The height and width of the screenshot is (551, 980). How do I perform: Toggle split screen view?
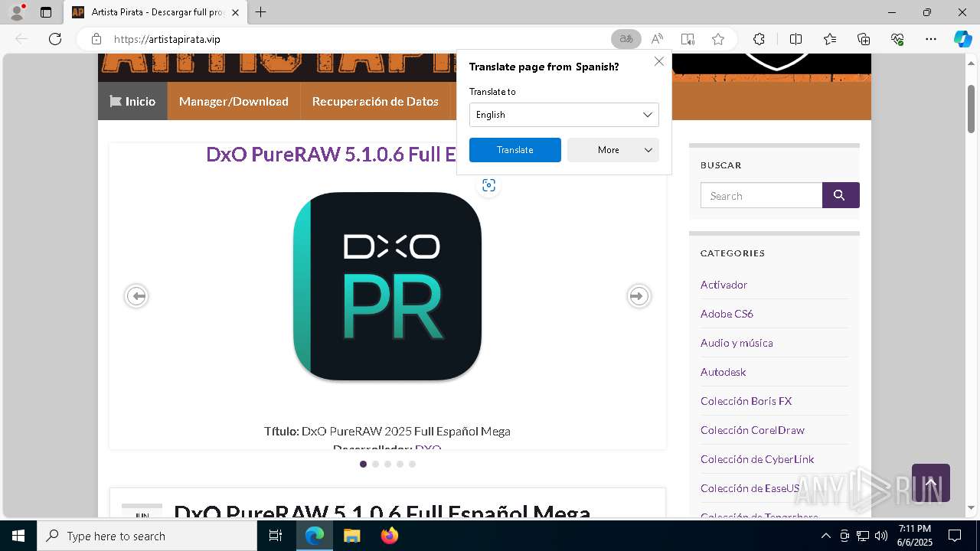coord(795,39)
